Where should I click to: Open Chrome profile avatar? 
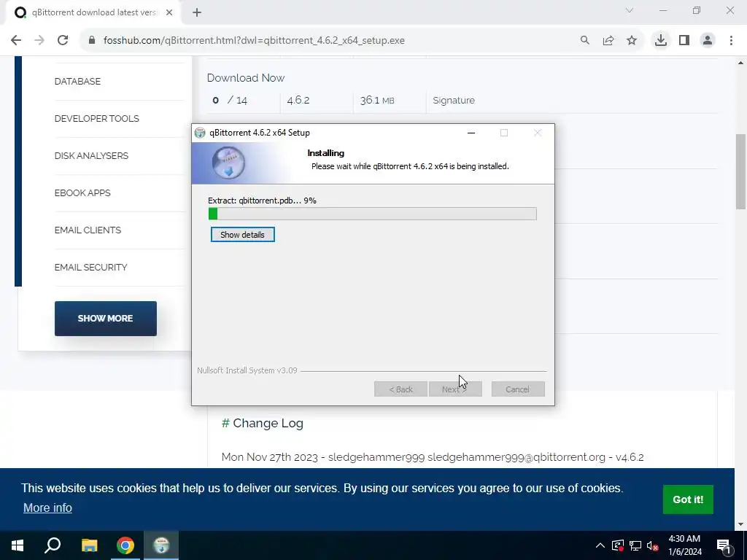click(708, 41)
